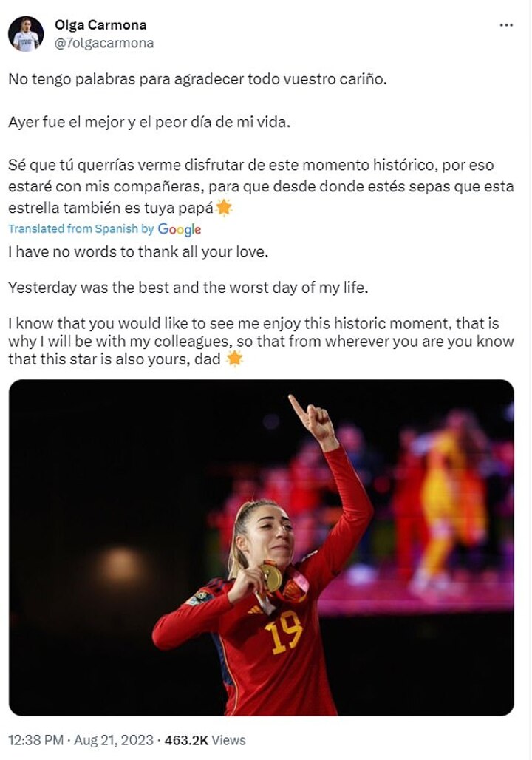Open the @7olgacarmona handle link

tap(104, 43)
